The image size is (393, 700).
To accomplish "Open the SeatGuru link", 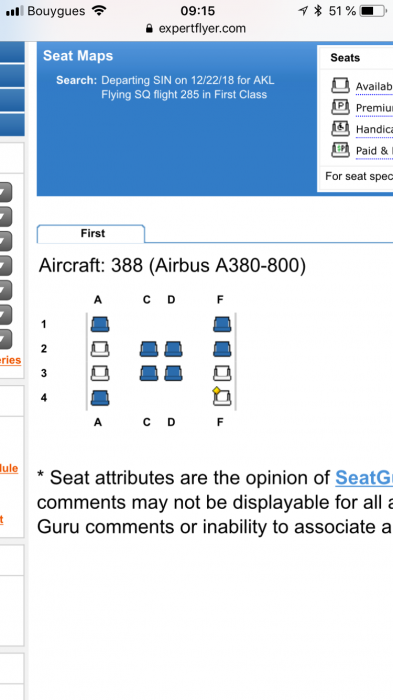I will point(364,478).
